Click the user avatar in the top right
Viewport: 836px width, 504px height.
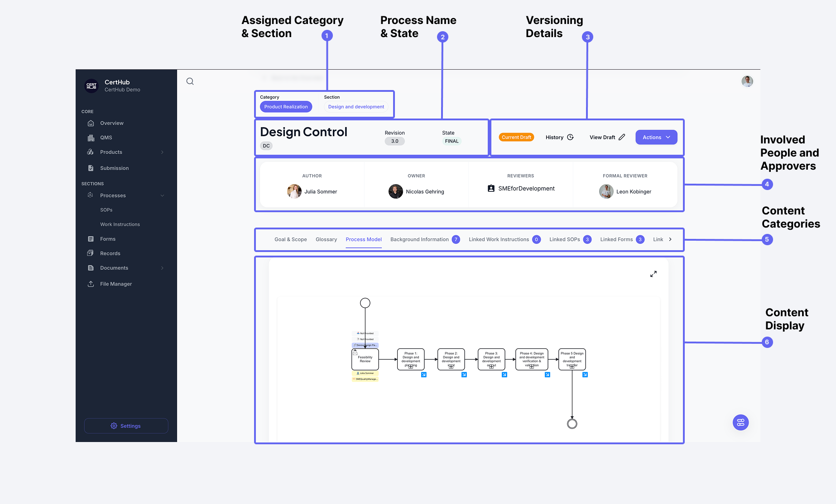click(x=747, y=81)
